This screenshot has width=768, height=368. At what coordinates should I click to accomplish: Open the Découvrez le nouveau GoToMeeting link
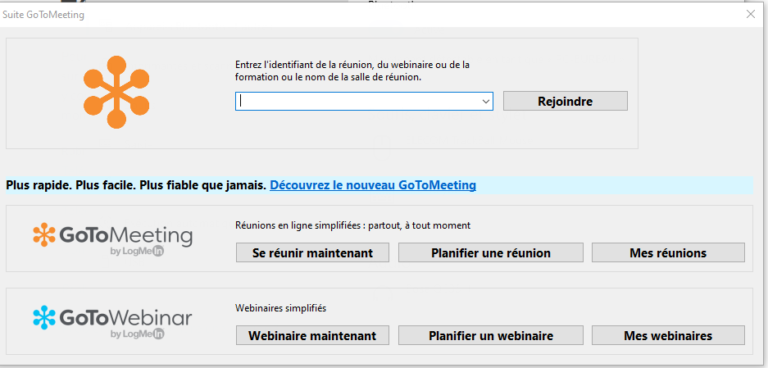coord(373,185)
